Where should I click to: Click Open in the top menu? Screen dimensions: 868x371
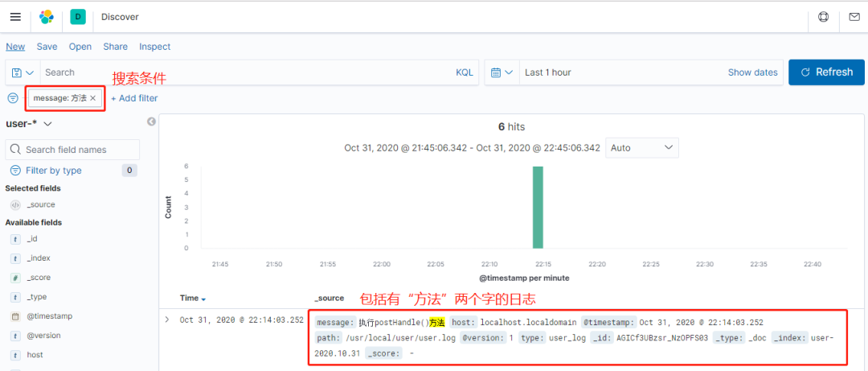pyautogui.click(x=80, y=47)
